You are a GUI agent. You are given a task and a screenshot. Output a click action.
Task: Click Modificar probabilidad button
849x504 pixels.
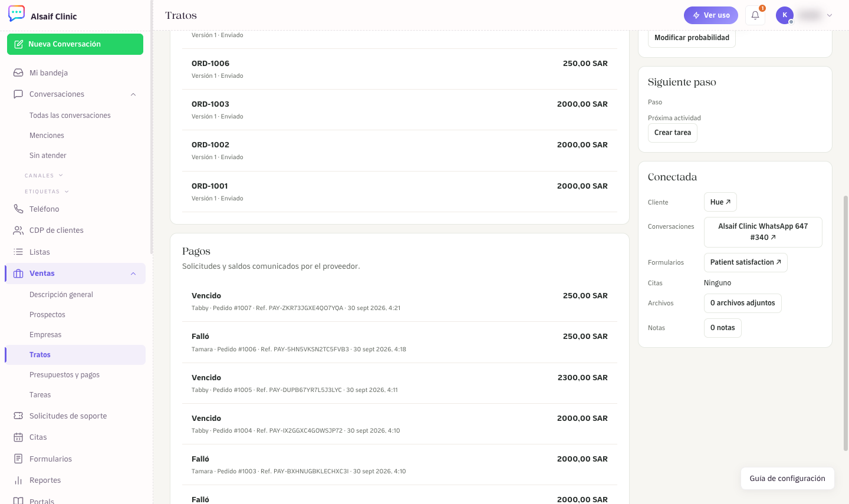click(692, 38)
